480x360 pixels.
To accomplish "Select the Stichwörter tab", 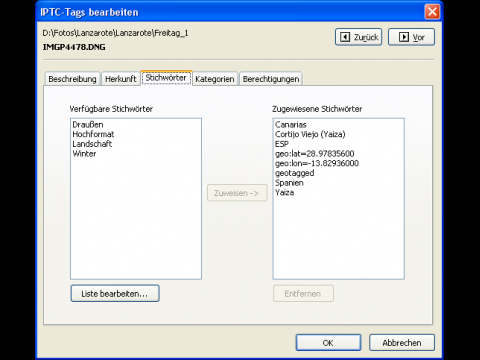I will pos(166,78).
